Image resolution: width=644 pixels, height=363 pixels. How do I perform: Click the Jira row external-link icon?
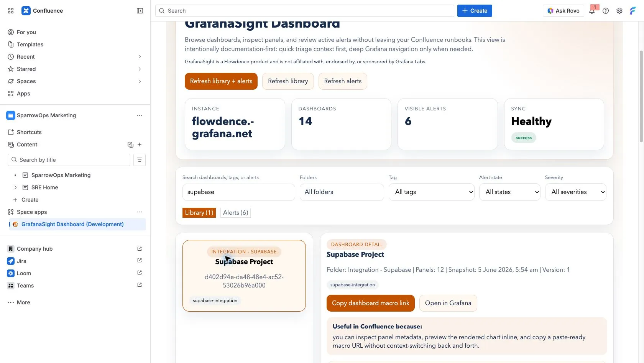click(x=140, y=261)
